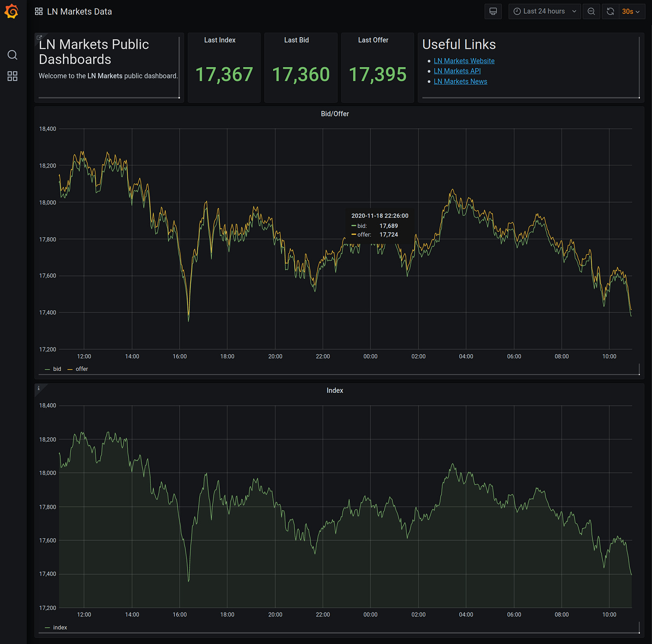Open the search icon in sidebar
Image resolution: width=652 pixels, height=644 pixels.
tap(13, 55)
